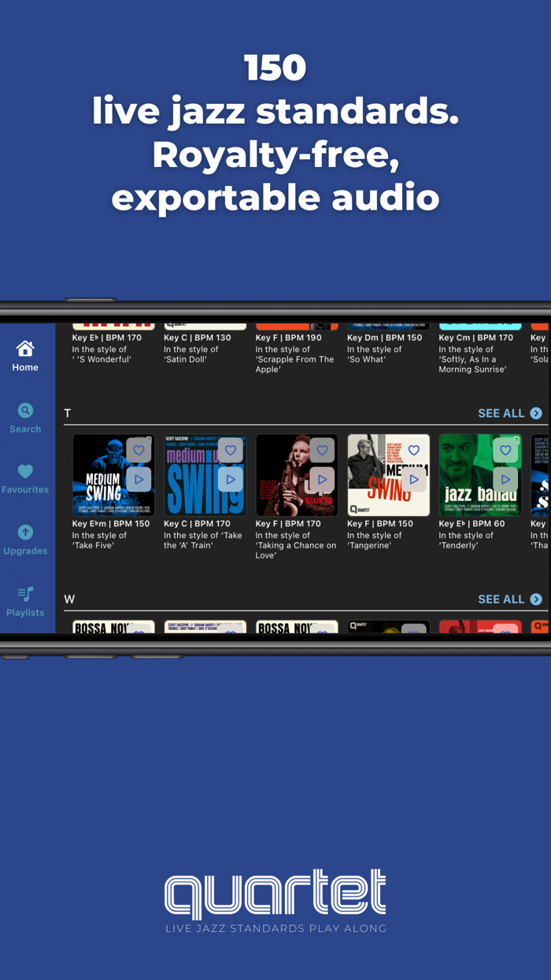
Task: Click 'Key Cm | BPM 170' label
Action: [x=475, y=338]
